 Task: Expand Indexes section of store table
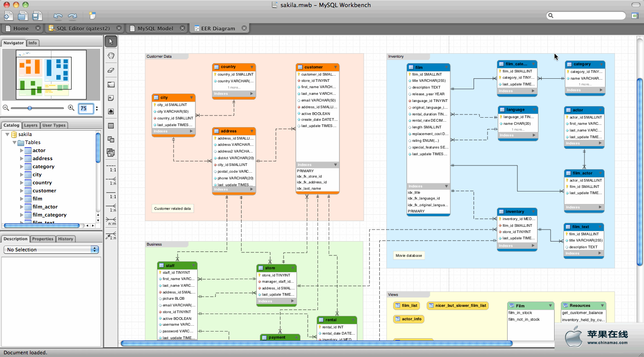click(x=293, y=301)
